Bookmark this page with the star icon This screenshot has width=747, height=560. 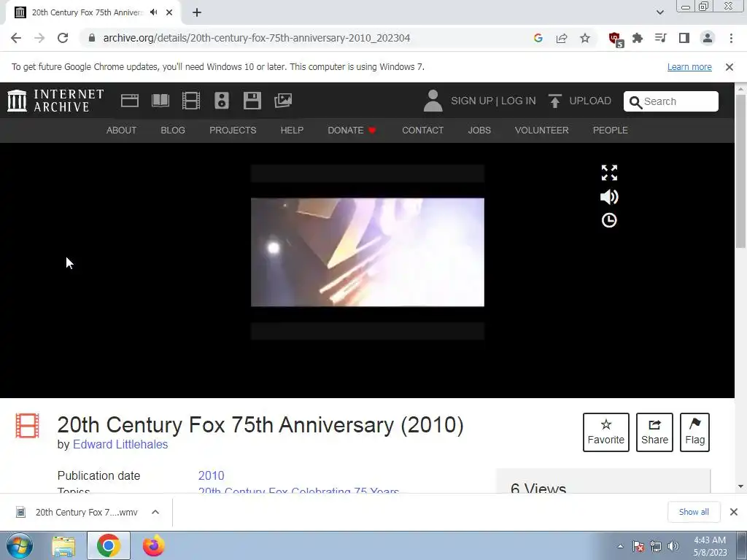click(585, 38)
